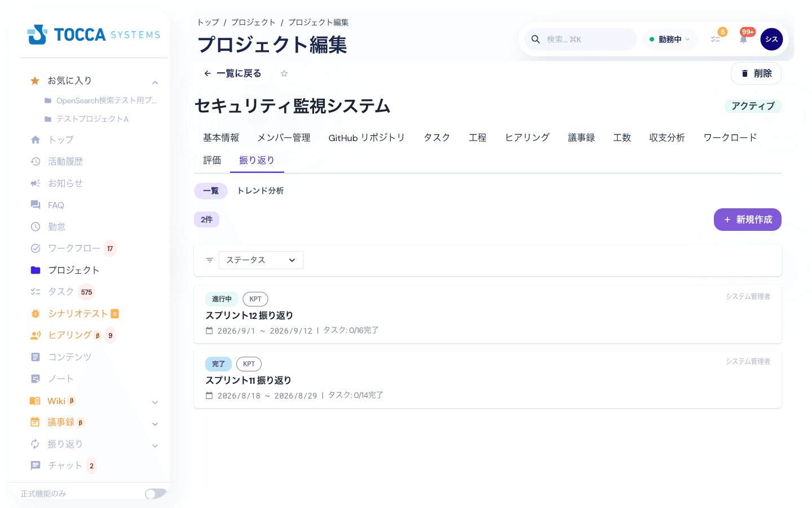
Task: Open the スプリント11 振り返り card
Action: pyautogui.click(x=488, y=379)
